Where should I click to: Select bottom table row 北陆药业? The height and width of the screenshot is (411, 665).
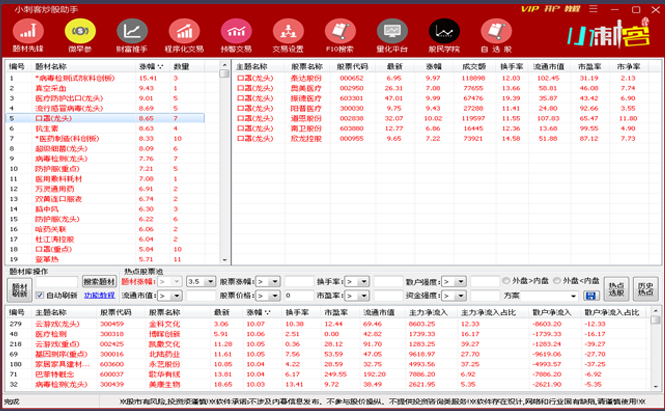point(328,354)
